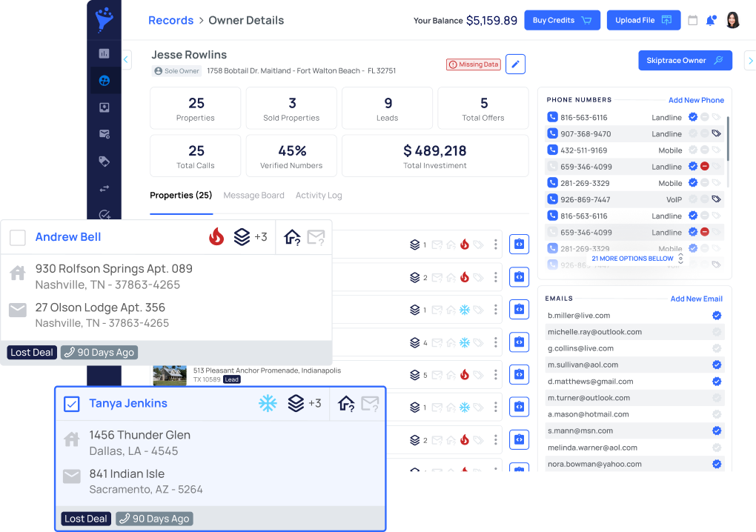Open the Tanya Jenkins owner link
This screenshot has width=756, height=532.
pos(128,403)
